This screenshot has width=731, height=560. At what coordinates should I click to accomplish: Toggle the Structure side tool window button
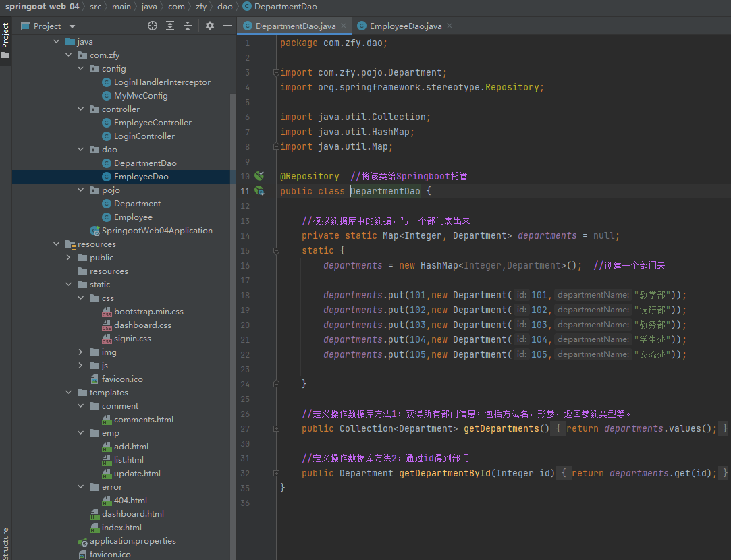[x=5, y=543]
